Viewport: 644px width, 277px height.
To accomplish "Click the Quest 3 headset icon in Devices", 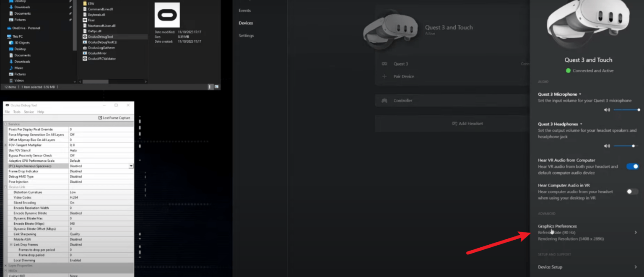I will click(x=384, y=64).
